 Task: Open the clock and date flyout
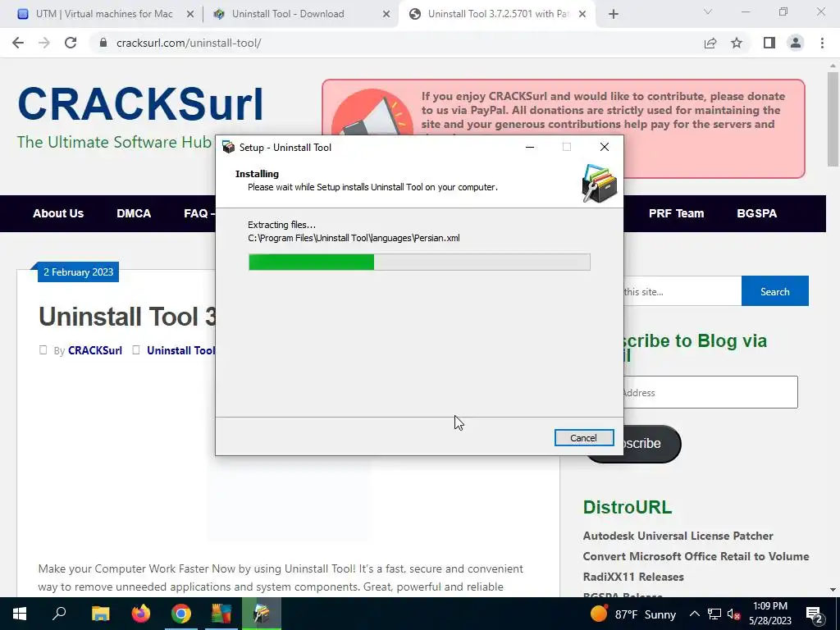point(770,614)
